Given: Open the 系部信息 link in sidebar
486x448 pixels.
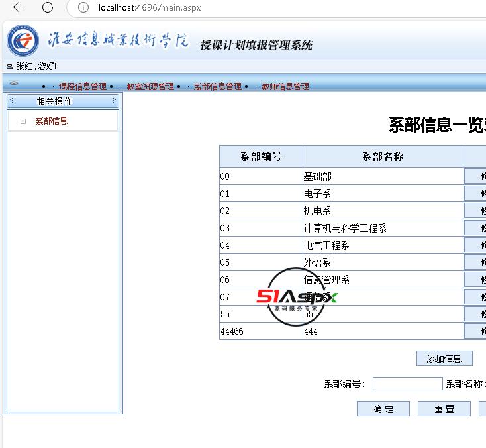Looking at the screenshot, I should click(52, 121).
